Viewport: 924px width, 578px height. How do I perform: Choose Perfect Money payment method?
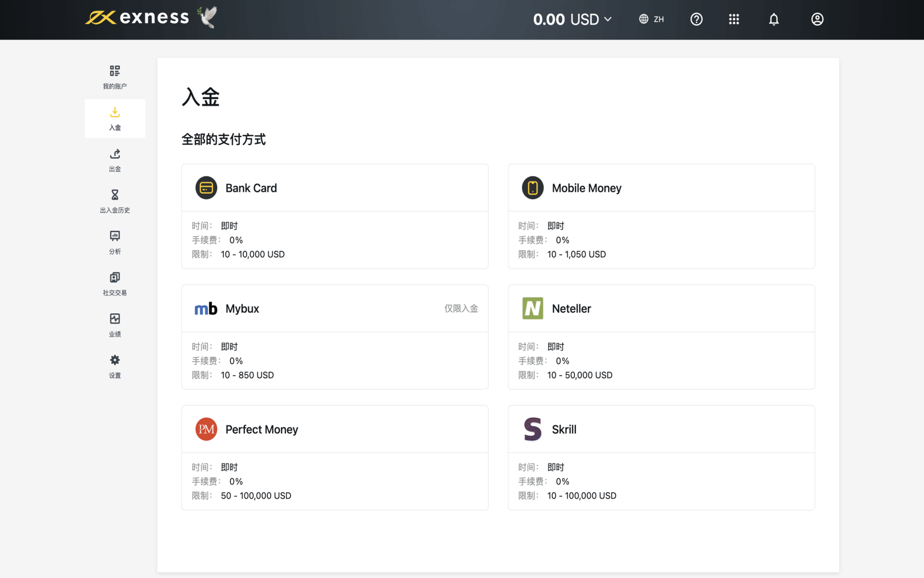pos(335,458)
